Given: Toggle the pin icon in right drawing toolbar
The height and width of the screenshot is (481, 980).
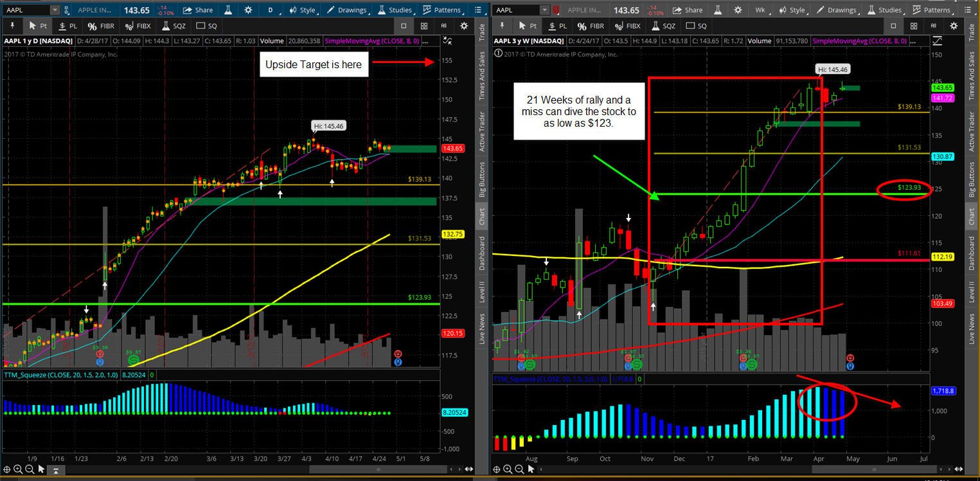Looking at the screenshot, I should 502,26.
